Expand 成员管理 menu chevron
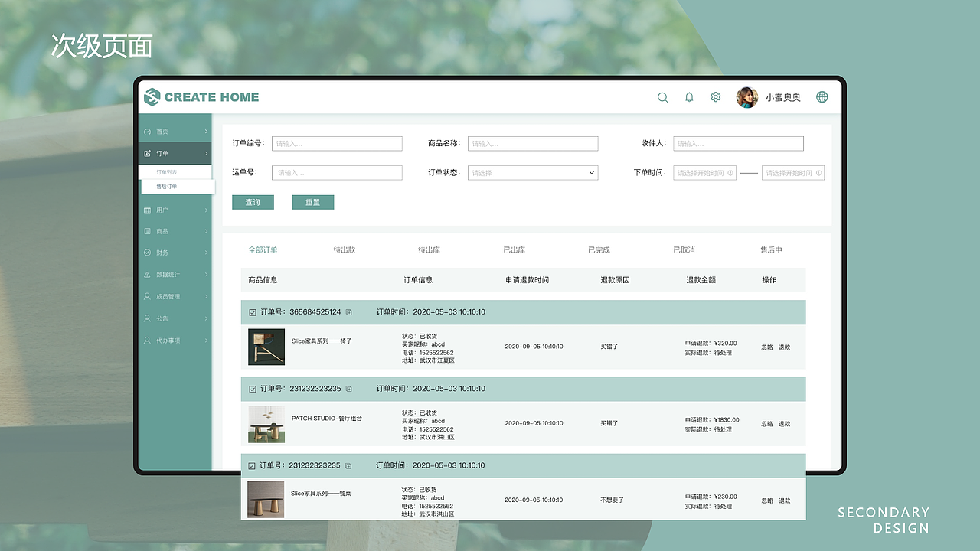The image size is (980, 551). coord(207,296)
